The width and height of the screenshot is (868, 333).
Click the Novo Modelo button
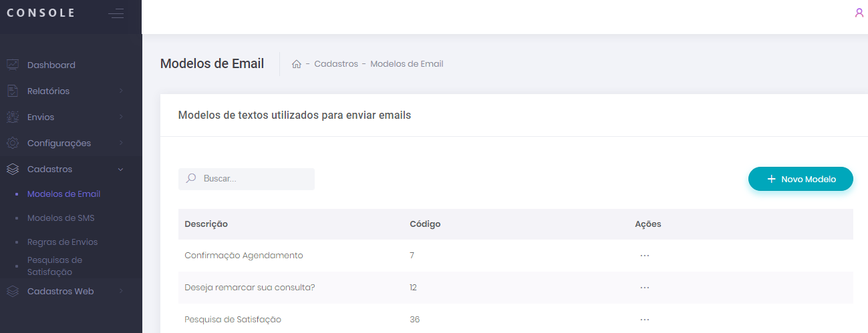click(x=801, y=179)
